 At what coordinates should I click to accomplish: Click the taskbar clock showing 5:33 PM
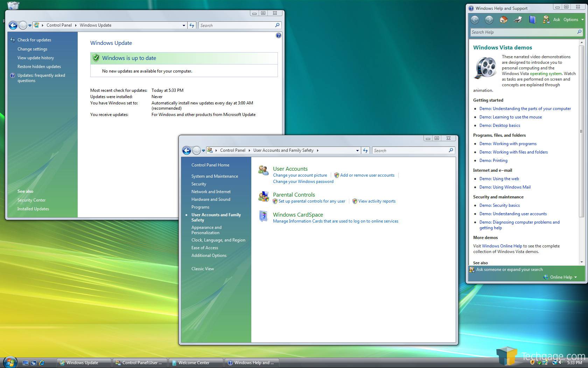tap(574, 363)
